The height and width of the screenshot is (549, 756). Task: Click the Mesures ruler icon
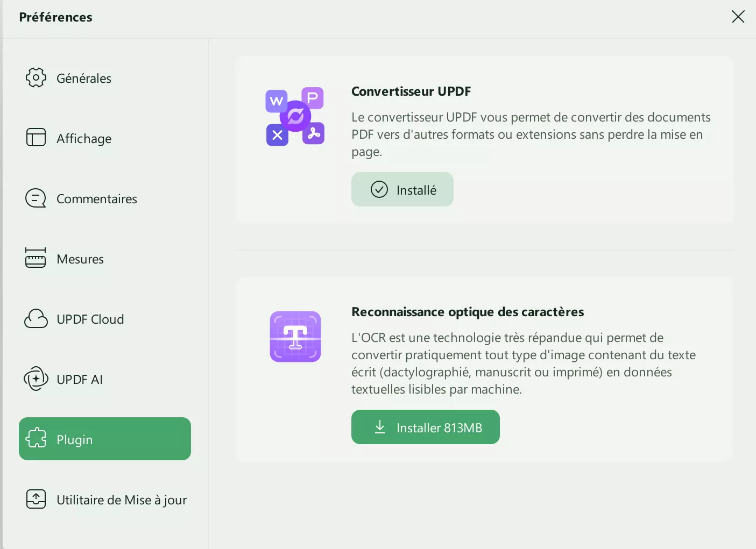point(36,258)
